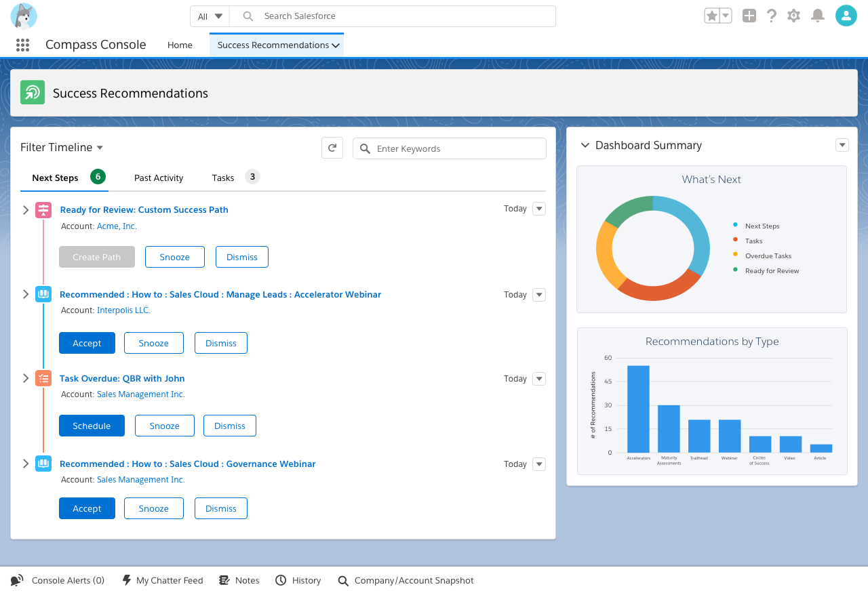Viewport: 868px width, 593px height.
Task: Accept the Manage Leads Accelerator Webinar
Action: pos(87,343)
